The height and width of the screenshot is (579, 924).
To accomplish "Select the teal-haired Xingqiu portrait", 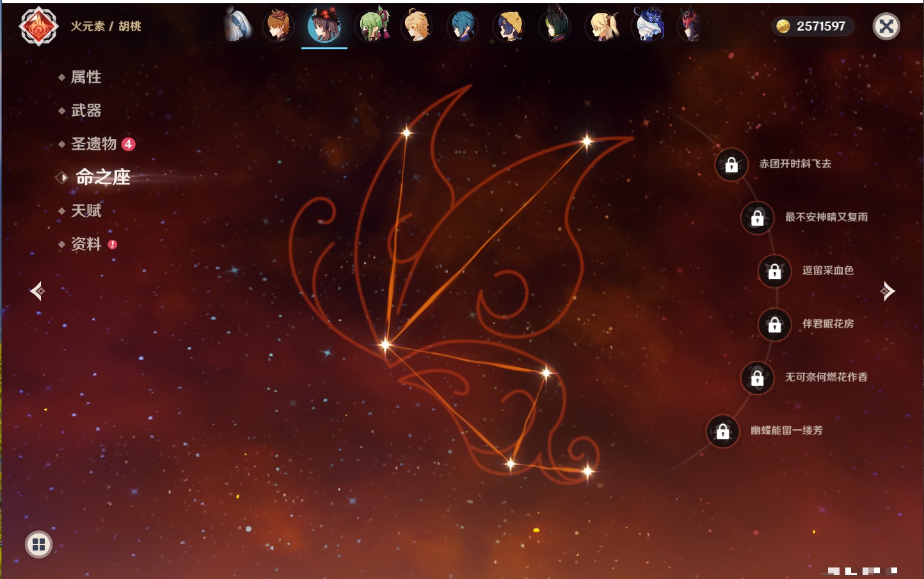I will pos(462,26).
